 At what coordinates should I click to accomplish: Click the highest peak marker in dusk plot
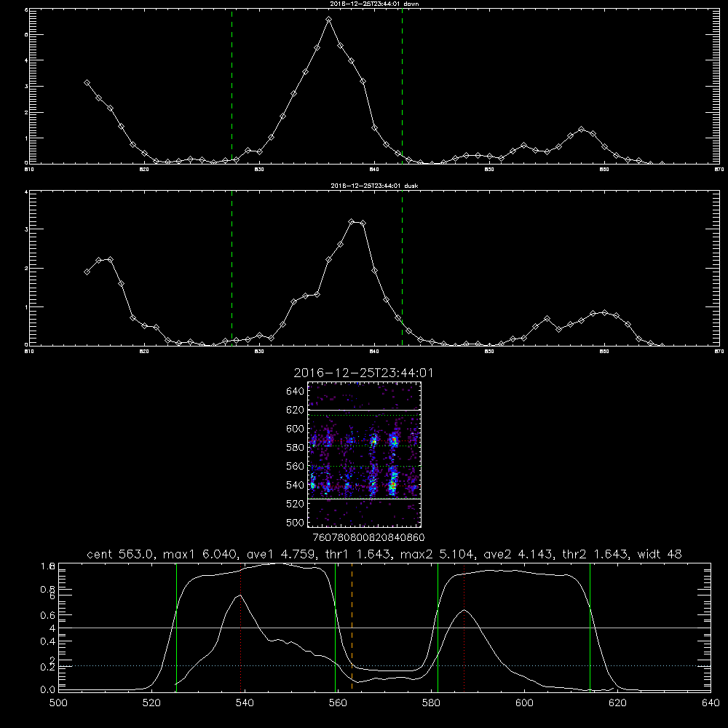(x=352, y=221)
